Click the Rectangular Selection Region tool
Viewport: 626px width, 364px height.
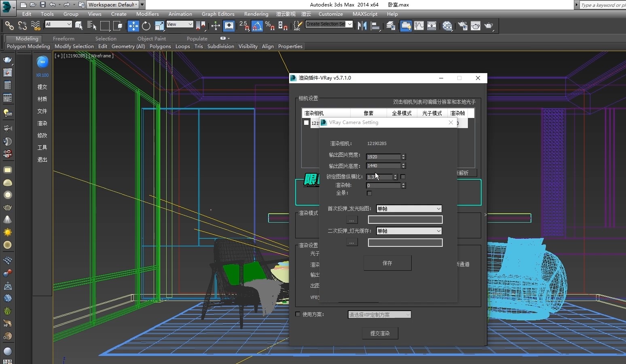point(105,26)
